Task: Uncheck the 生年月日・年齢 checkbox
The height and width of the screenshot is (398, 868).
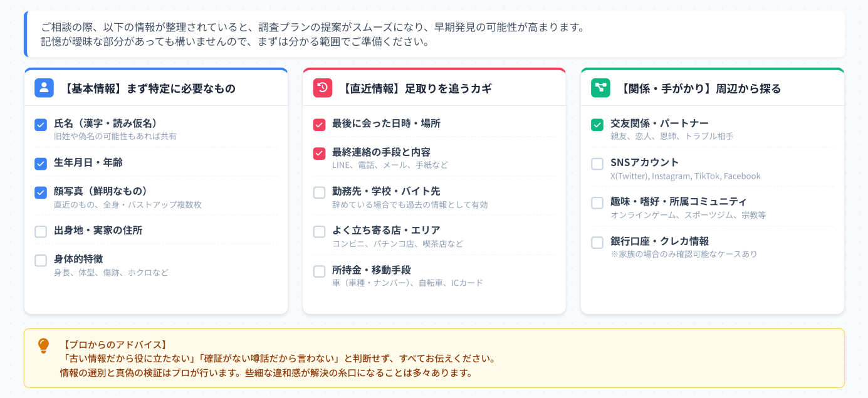Action: 41,164
